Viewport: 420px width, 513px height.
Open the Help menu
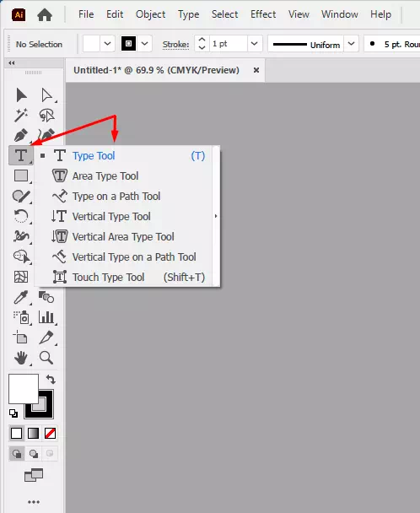[380, 14]
